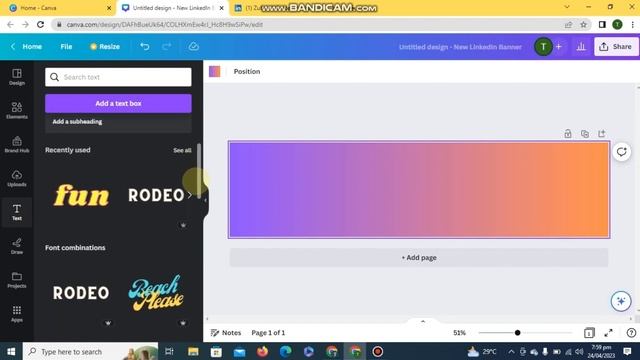Click the browser address bar
640x360 pixels.
pyautogui.click(x=310, y=24)
